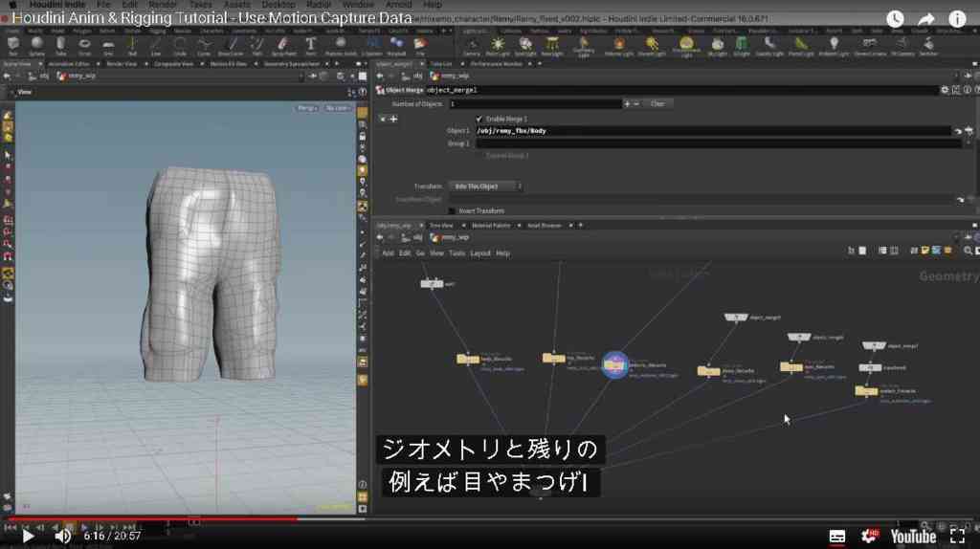Open the Tools menu in network editor
This screenshot has height=549, width=980.
pos(457,253)
